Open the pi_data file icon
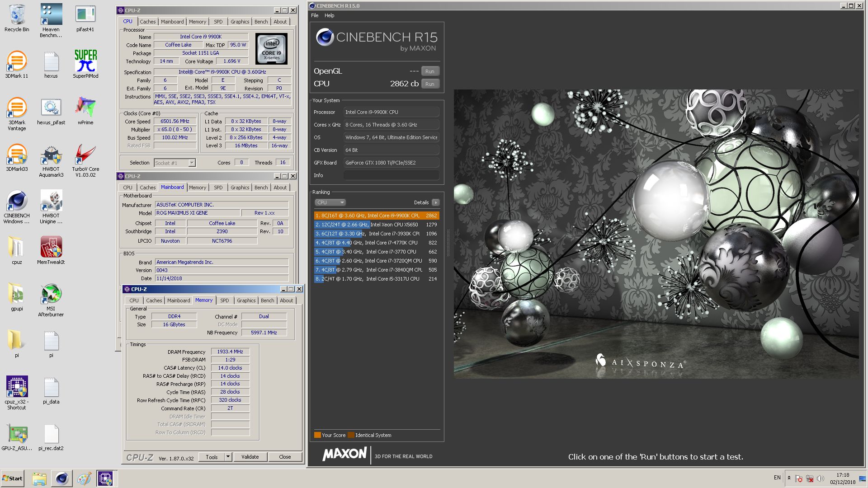Screen dimensions: 868x488 51,390
